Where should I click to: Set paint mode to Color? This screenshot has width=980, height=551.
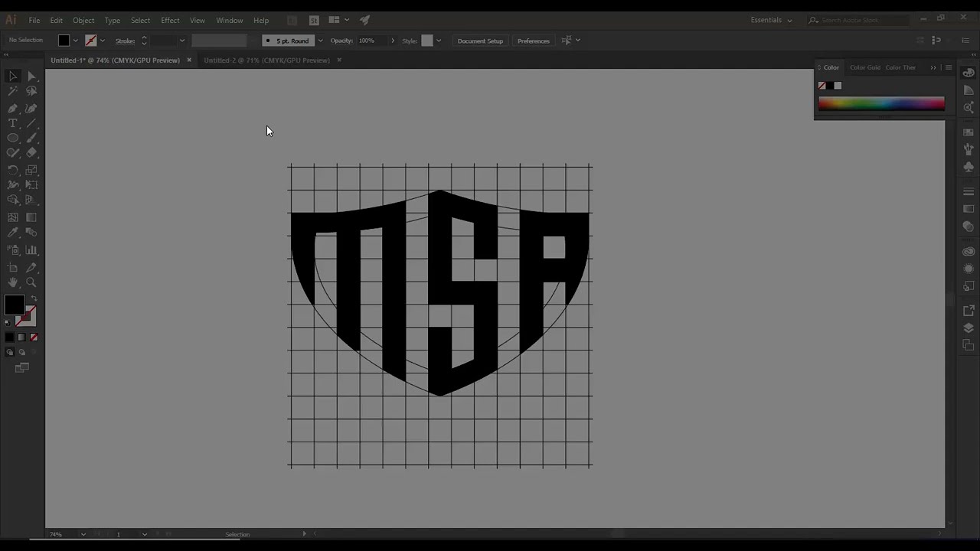pyautogui.click(x=10, y=337)
